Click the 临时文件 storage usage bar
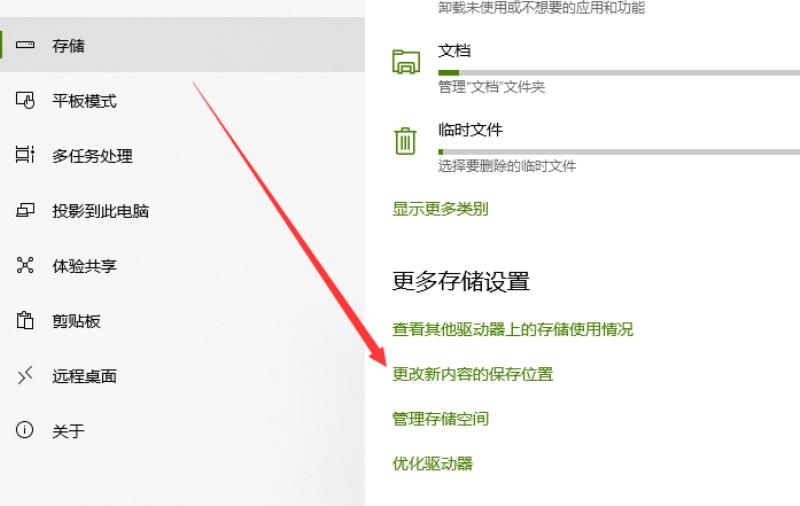The height and width of the screenshot is (506, 800). click(619, 152)
